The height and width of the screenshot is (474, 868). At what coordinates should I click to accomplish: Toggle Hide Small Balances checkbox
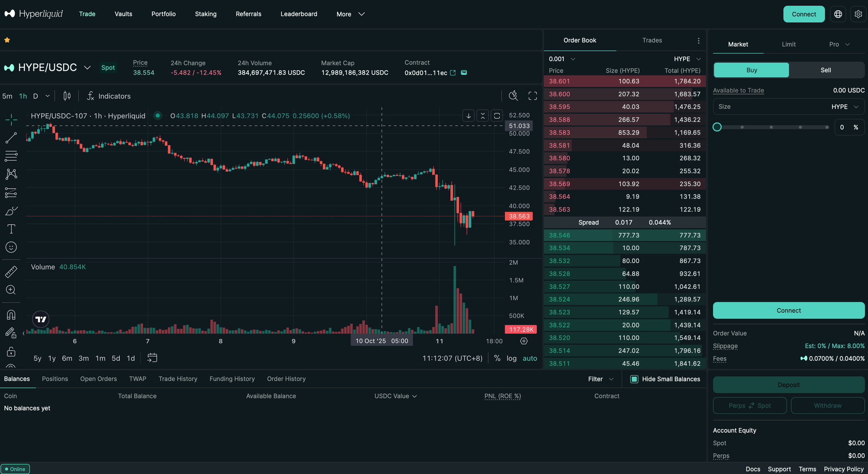(x=634, y=379)
